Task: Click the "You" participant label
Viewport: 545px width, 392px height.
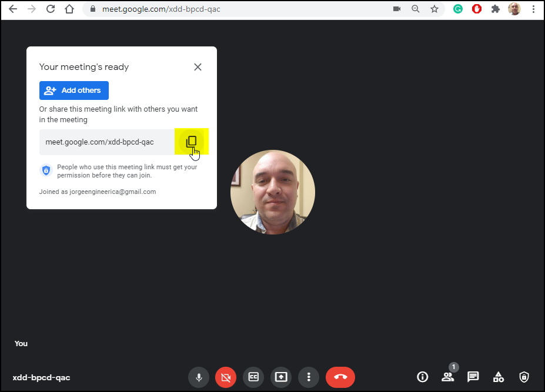Action: pyautogui.click(x=21, y=343)
